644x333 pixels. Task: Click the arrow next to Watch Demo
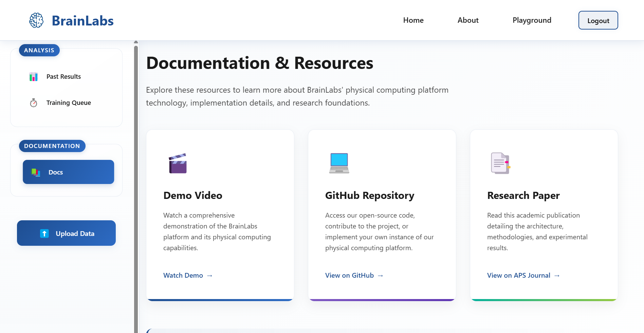pos(209,276)
